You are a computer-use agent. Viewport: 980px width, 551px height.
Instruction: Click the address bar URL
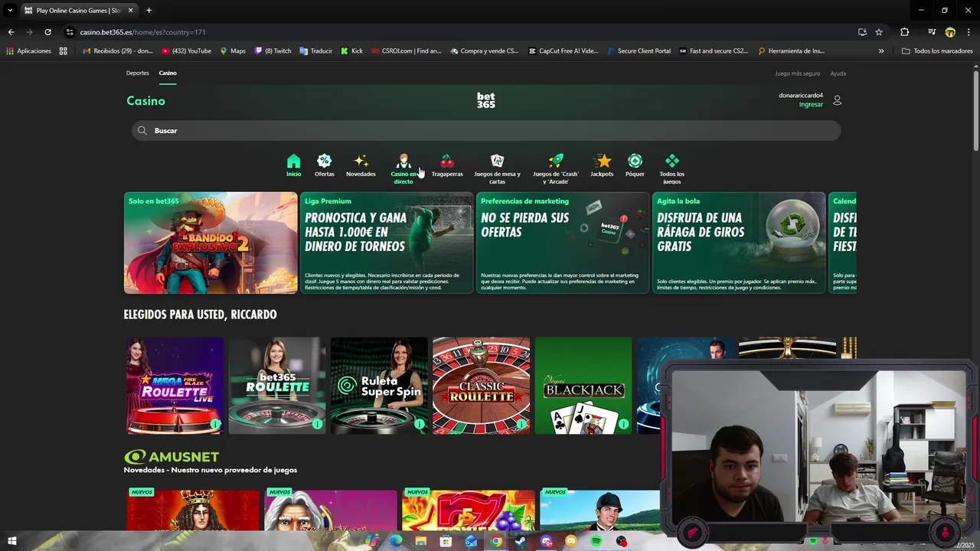coord(142,32)
